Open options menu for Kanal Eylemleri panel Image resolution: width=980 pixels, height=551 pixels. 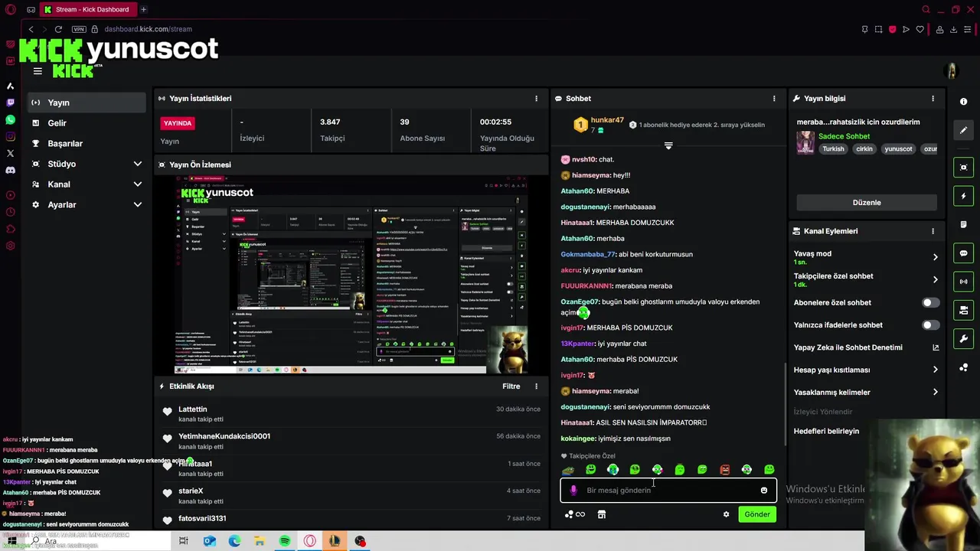(933, 231)
